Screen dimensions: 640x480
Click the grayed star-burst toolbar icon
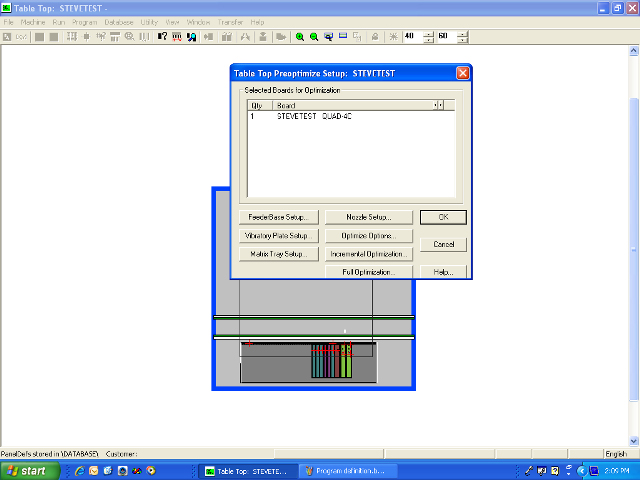(x=393, y=37)
